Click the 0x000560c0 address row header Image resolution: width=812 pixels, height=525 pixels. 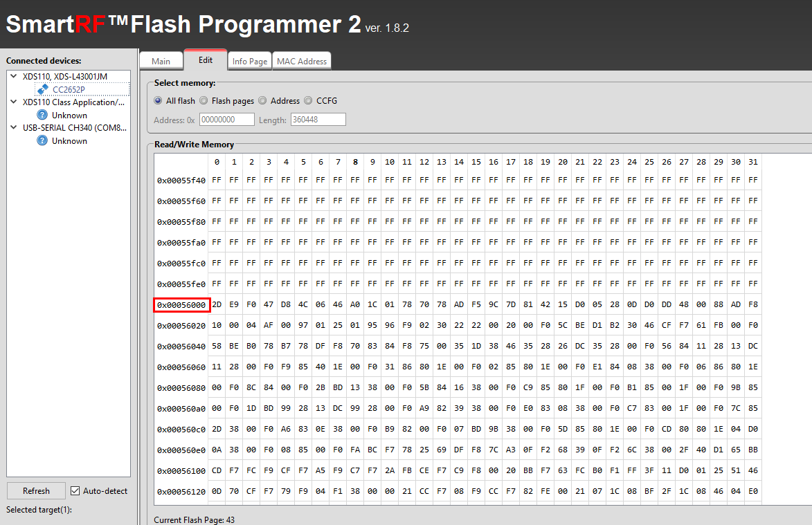(x=181, y=430)
